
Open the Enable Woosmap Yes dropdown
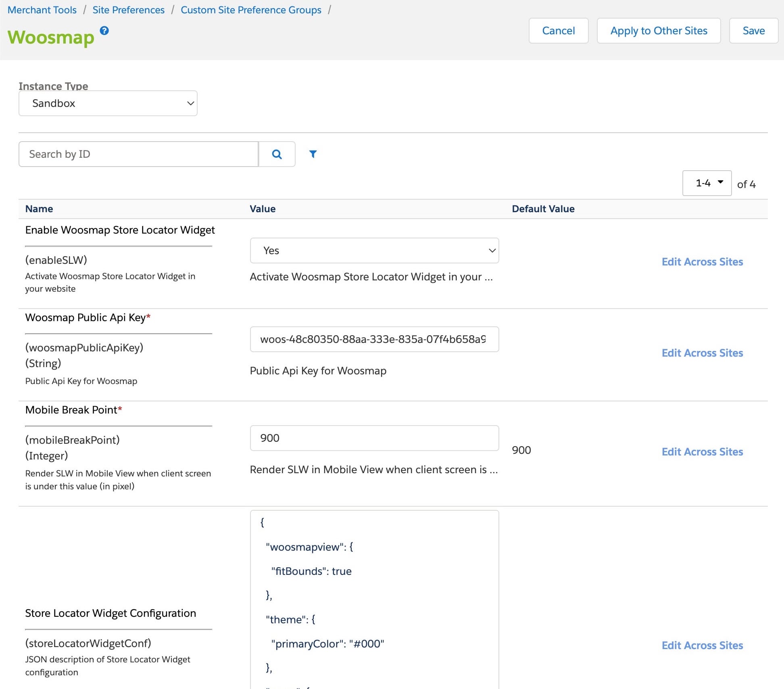point(374,251)
